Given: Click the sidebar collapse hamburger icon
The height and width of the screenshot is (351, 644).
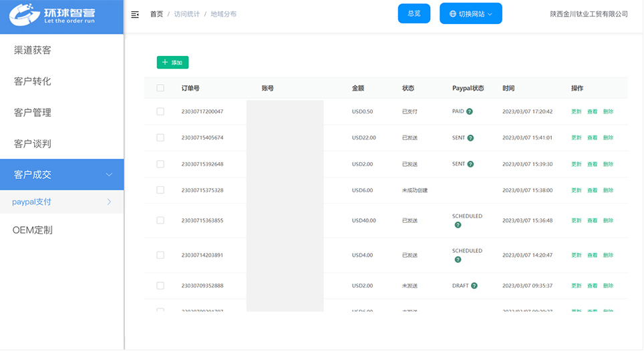Looking at the screenshot, I should click(x=135, y=14).
